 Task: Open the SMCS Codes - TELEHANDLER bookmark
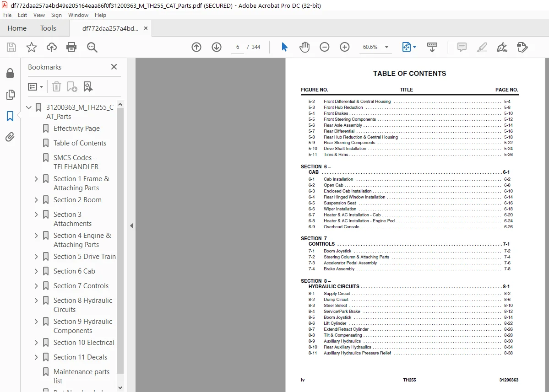pos(76,162)
